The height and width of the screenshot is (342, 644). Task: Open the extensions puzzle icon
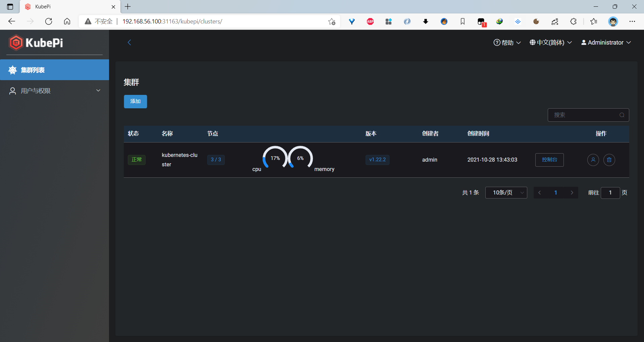[573, 21]
